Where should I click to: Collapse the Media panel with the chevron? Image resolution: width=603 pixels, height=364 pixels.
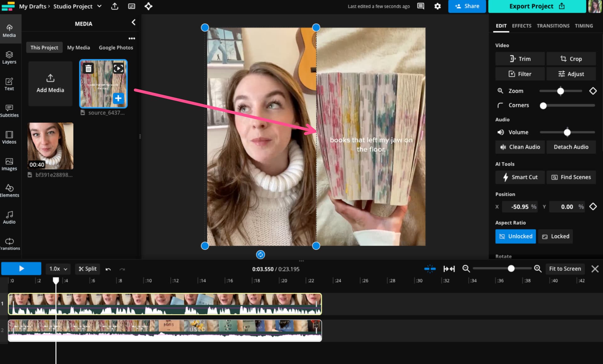133,22
